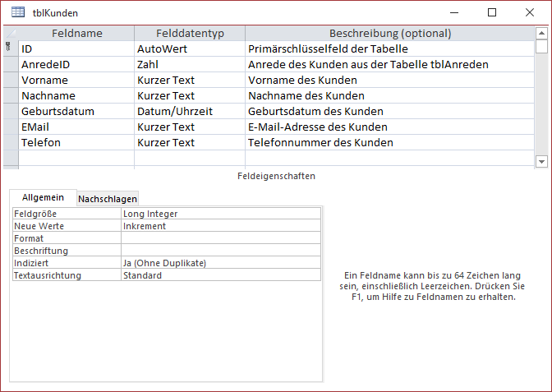
Task: Click the Beschriftung property label
Action: pyautogui.click(x=67, y=251)
